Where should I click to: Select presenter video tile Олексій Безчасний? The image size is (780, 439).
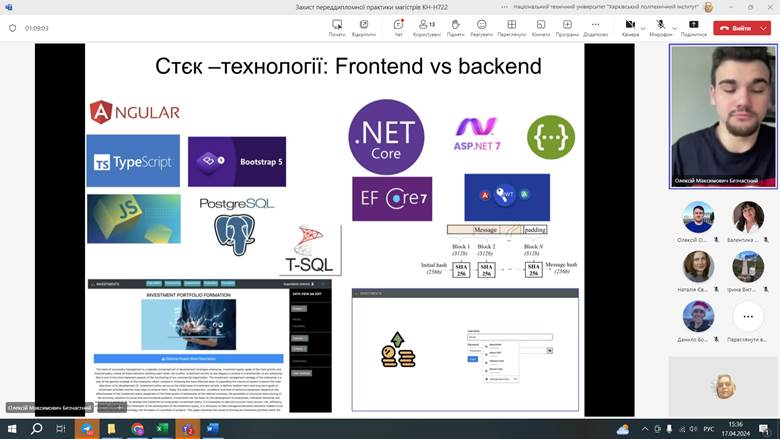(723, 116)
